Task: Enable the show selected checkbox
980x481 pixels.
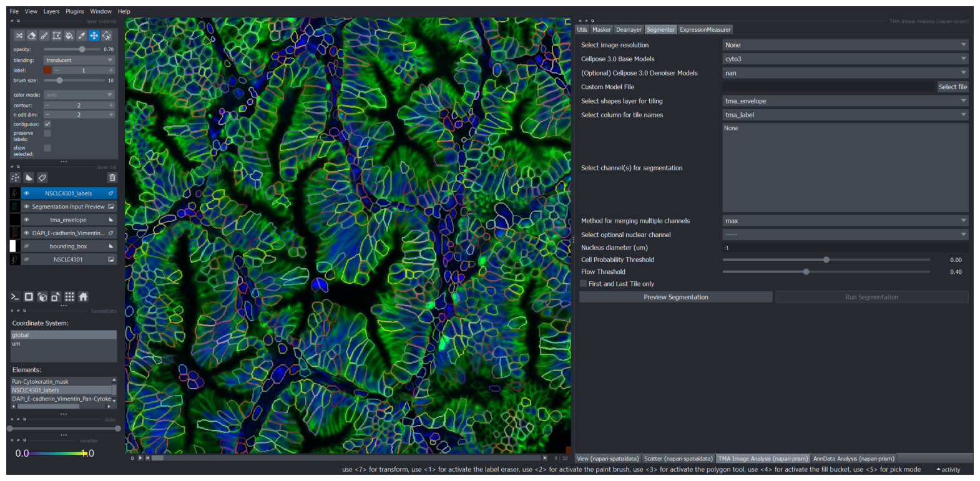Action: [47, 148]
